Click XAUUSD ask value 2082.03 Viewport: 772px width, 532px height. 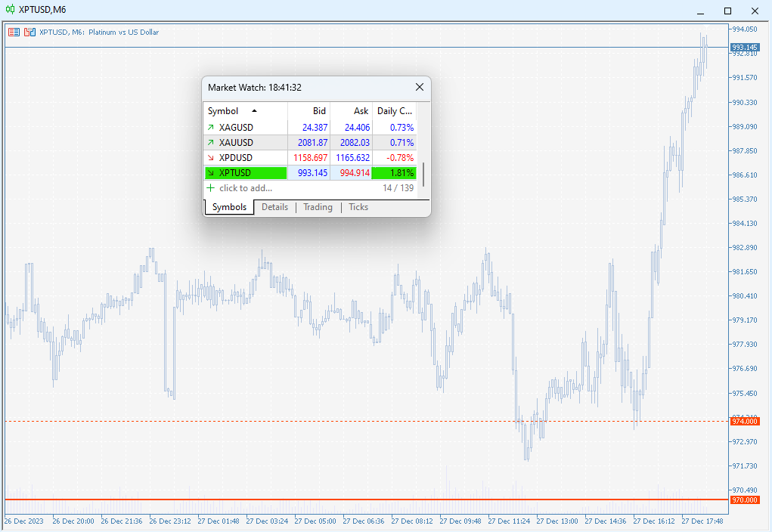point(355,143)
